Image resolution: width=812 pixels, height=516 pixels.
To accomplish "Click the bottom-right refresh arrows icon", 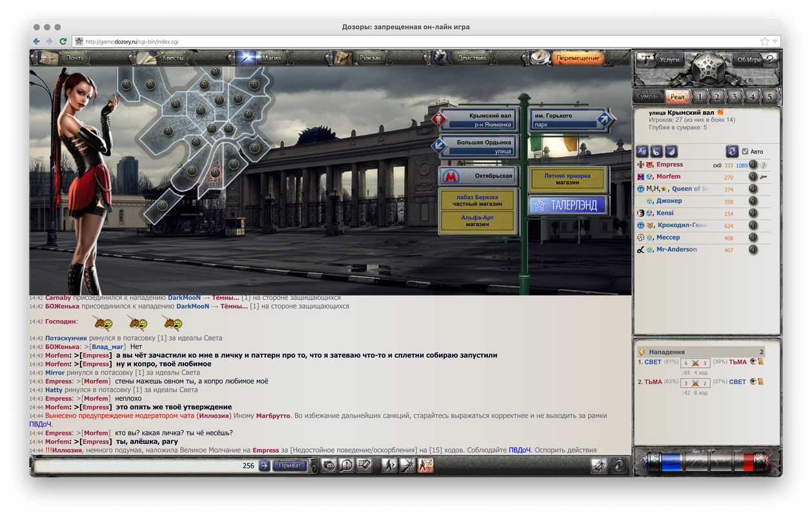I will coord(619,465).
